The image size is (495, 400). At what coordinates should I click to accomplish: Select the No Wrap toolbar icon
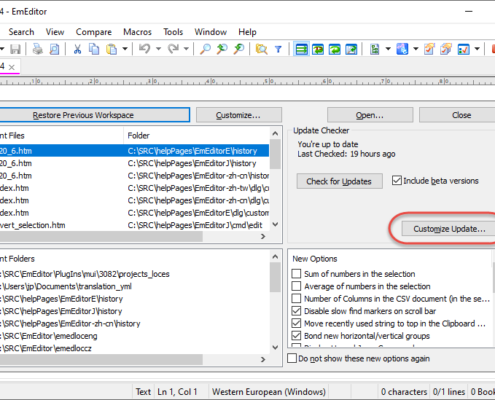click(x=301, y=49)
